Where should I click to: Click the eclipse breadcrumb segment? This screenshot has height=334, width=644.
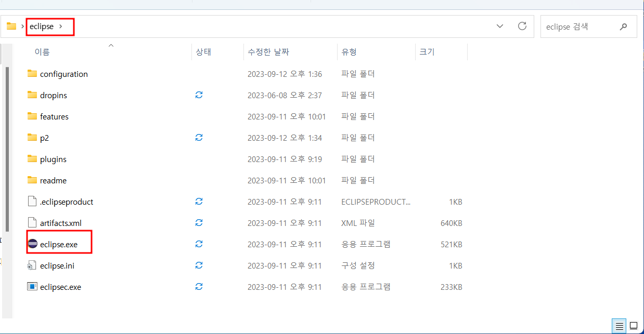[42, 26]
